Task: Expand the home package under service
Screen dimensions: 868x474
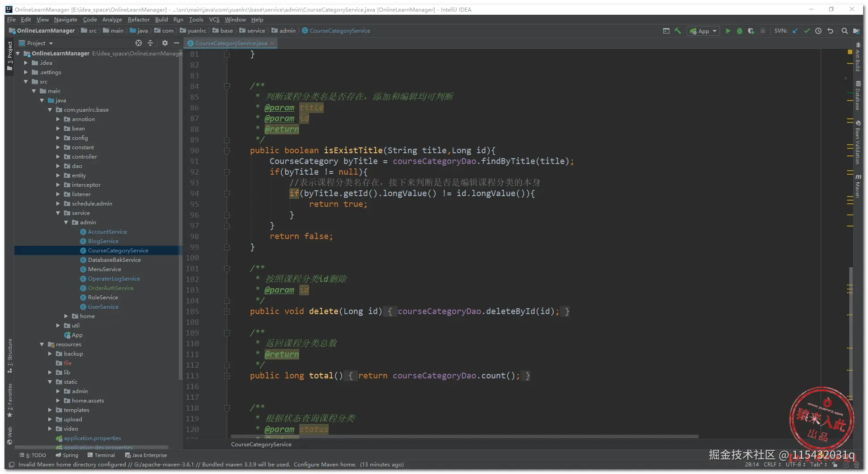Action: point(66,316)
